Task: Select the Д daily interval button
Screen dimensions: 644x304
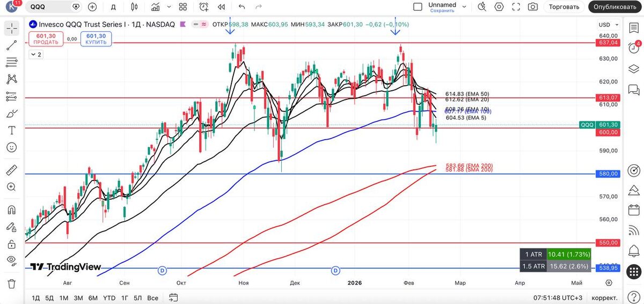Action: point(113,7)
